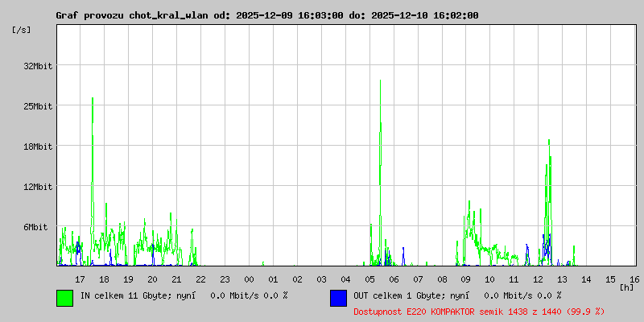This screenshot has width=644, height=322.
Task: Click the hour label 18 on x-axis
Action: [x=105, y=279]
